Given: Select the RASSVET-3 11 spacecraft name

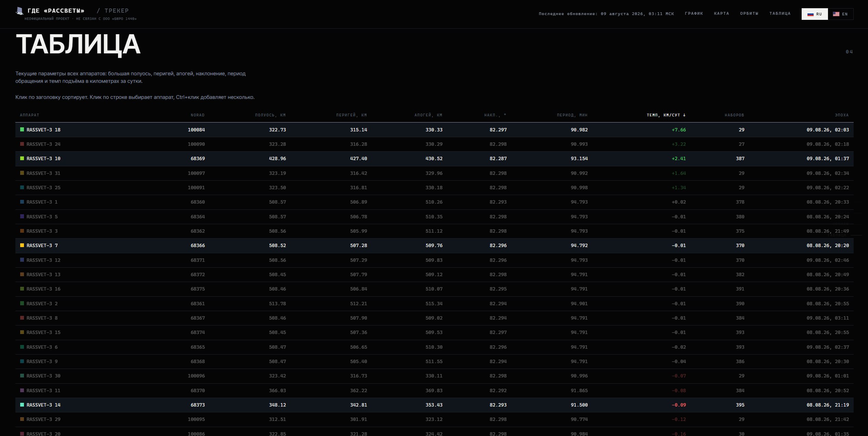Looking at the screenshot, I should pyautogui.click(x=43, y=390).
